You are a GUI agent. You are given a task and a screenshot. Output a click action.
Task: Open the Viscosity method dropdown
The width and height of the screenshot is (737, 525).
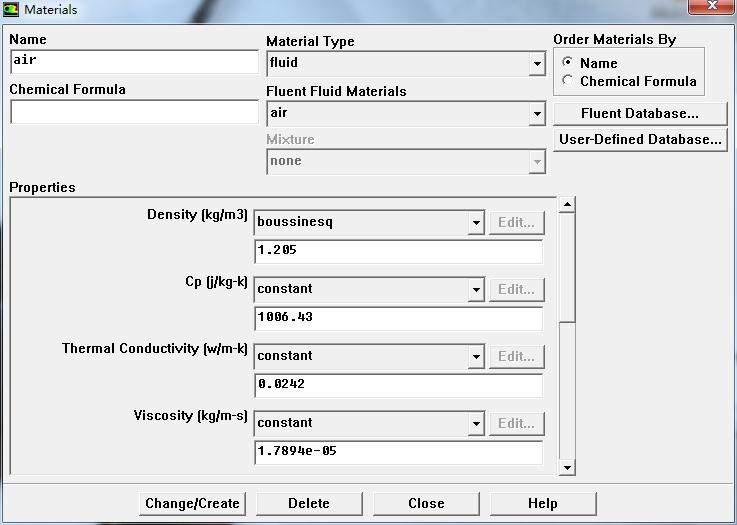[x=369, y=423]
